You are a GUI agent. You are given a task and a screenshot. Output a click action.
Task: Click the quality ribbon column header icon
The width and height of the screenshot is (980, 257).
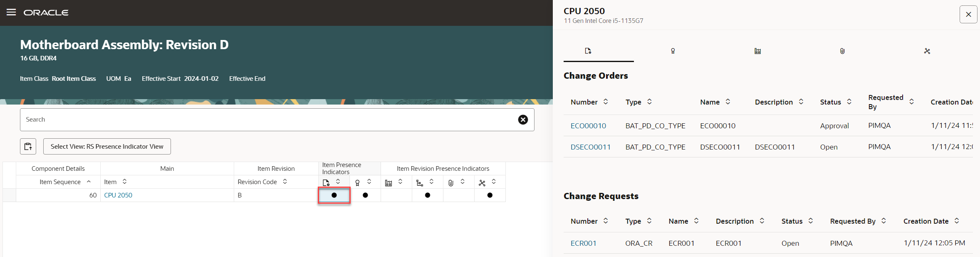coord(357,182)
